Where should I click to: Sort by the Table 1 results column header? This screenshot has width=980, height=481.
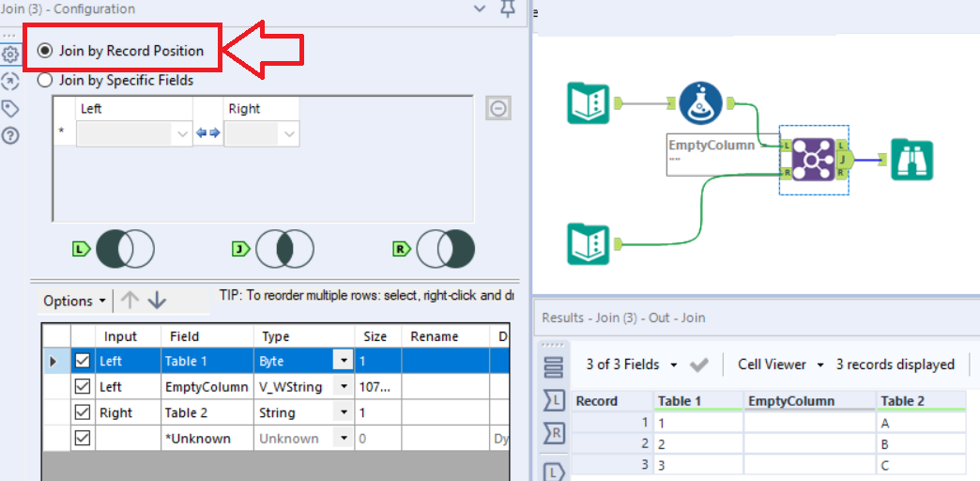click(x=698, y=401)
